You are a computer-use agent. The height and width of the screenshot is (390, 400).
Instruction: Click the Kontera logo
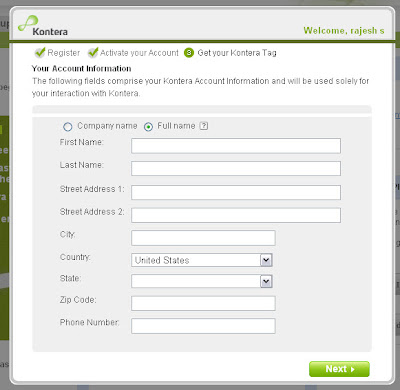click(x=43, y=26)
